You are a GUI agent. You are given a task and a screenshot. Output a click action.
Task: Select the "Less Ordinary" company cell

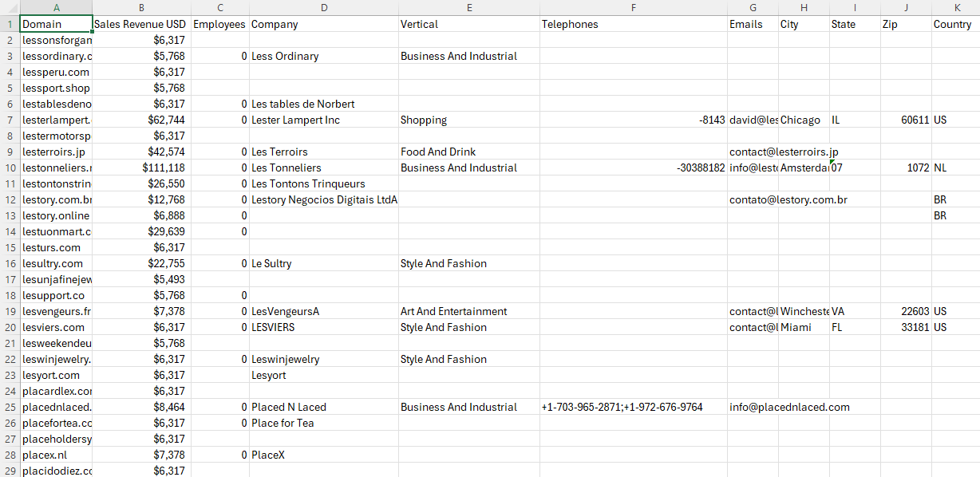pos(323,56)
